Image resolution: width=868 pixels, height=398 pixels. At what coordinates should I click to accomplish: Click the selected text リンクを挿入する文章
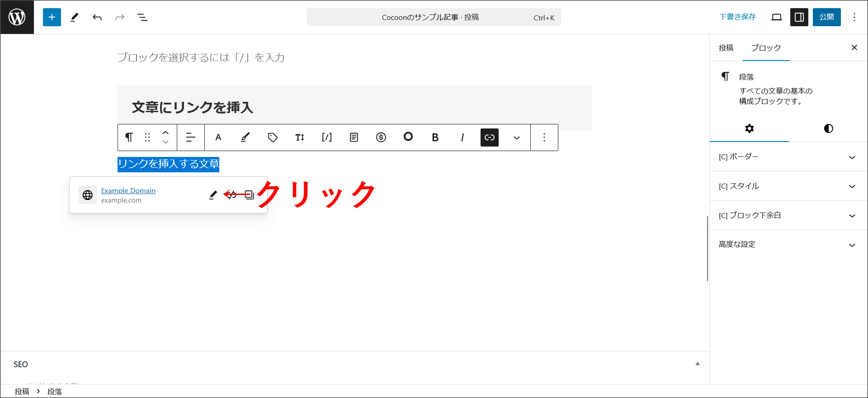point(168,164)
